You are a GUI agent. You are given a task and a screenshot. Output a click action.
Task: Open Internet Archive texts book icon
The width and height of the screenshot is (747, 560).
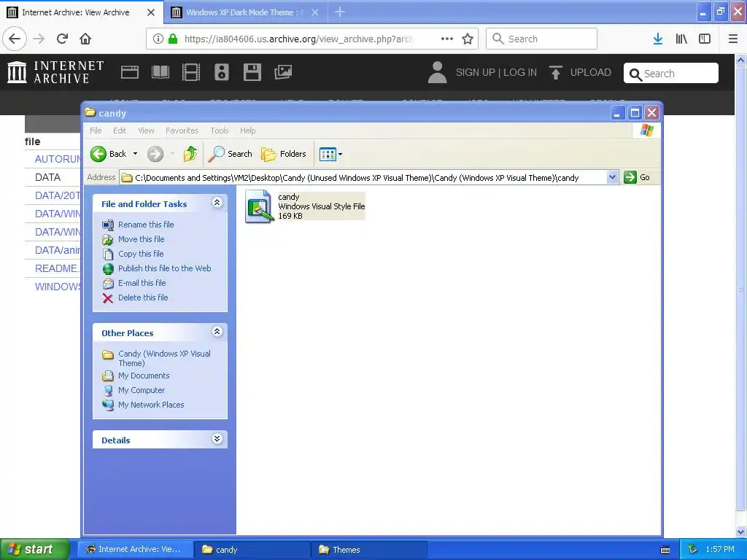(160, 72)
